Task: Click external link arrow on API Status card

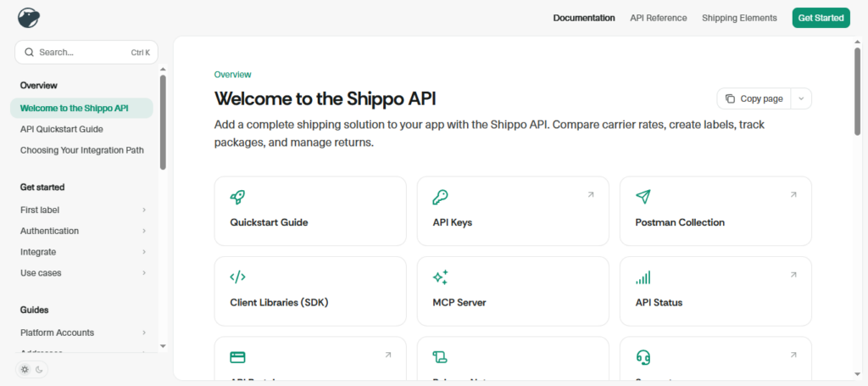Action: [x=793, y=275]
